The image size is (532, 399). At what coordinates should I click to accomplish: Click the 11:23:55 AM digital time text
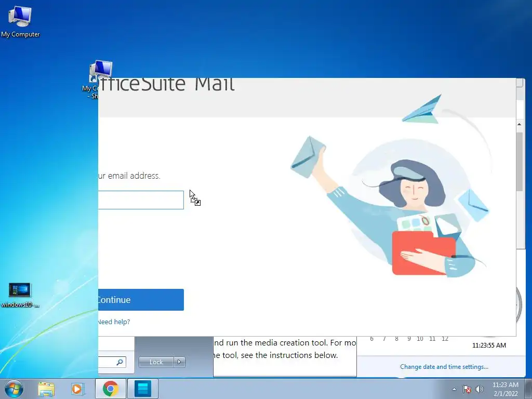coord(489,345)
